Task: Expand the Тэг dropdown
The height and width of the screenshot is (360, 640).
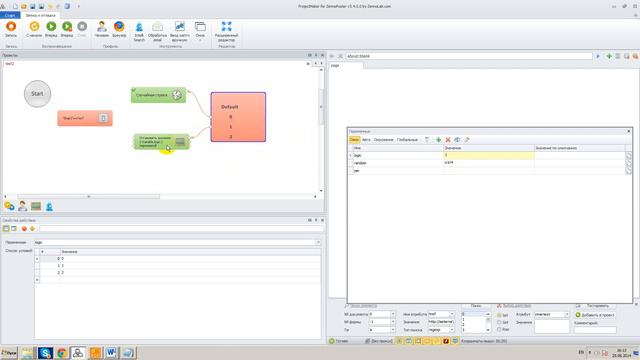Action: coord(393,329)
